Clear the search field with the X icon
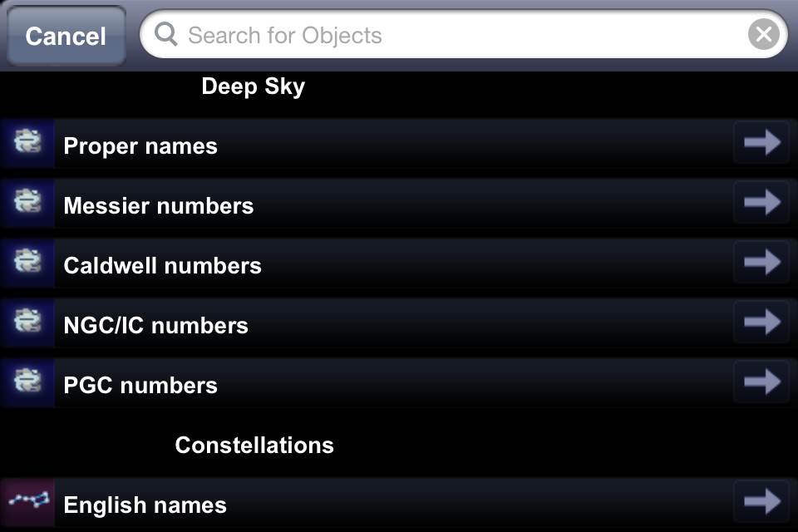 (x=763, y=35)
